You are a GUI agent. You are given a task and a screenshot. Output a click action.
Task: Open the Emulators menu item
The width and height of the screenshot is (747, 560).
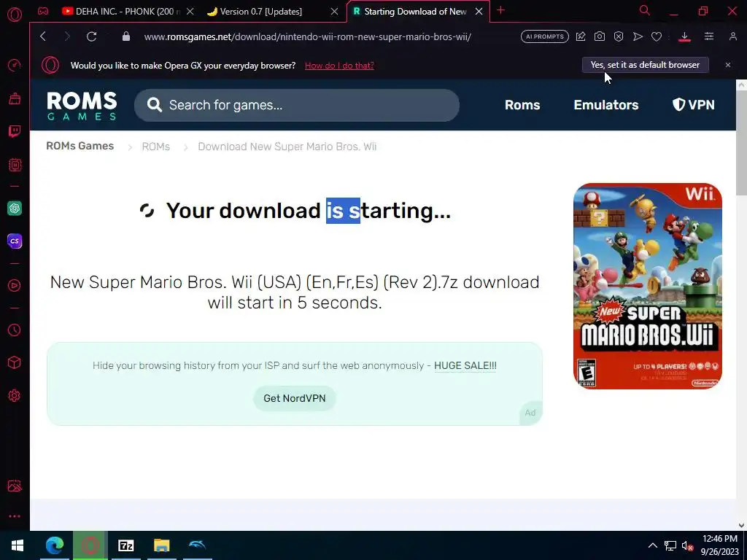pyautogui.click(x=606, y=105)
